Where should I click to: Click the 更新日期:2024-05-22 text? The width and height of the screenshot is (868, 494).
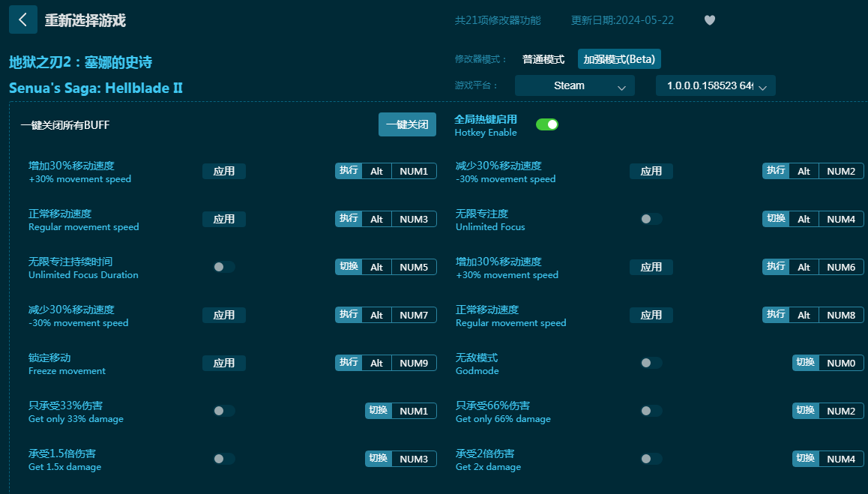tap(622, 20)
